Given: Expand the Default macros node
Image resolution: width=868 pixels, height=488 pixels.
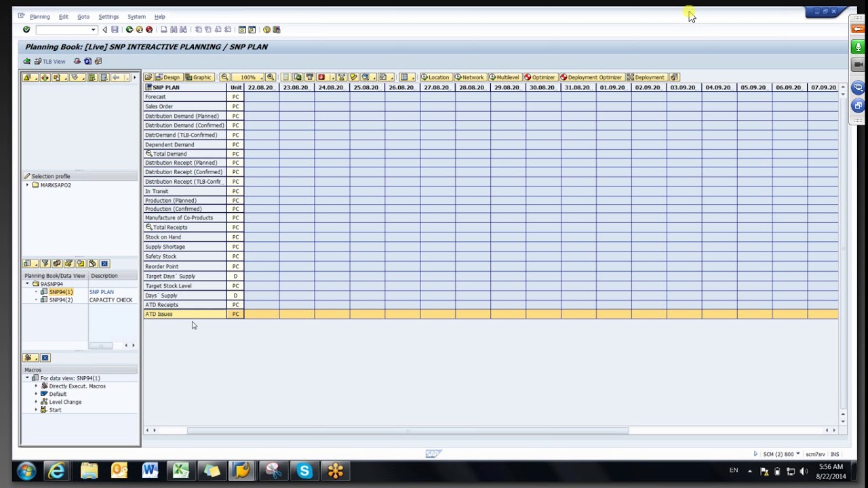Looking at the screenshot, I should [x=37, y=394].
